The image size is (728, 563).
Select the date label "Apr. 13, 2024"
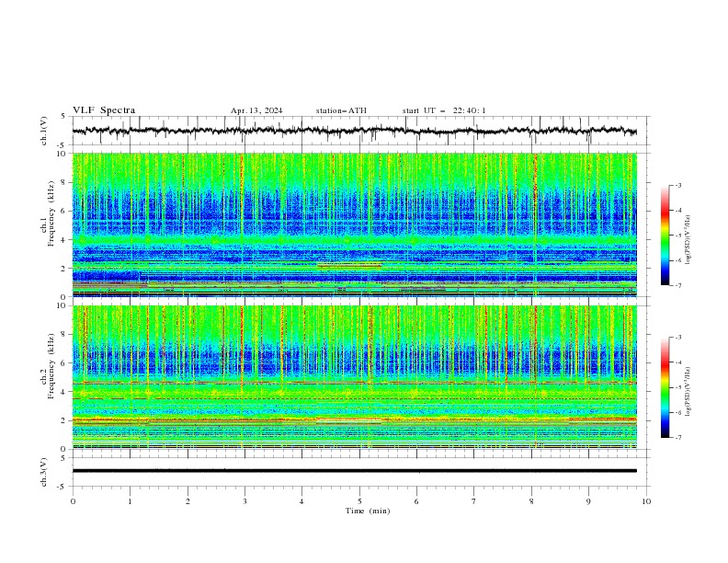[x=256, y=110]
